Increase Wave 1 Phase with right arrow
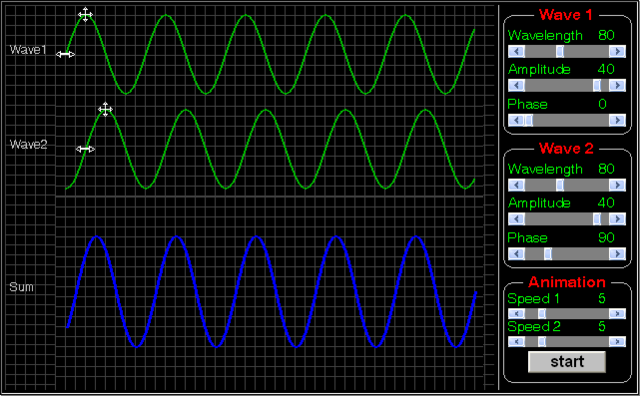 [x=617, y=120]
